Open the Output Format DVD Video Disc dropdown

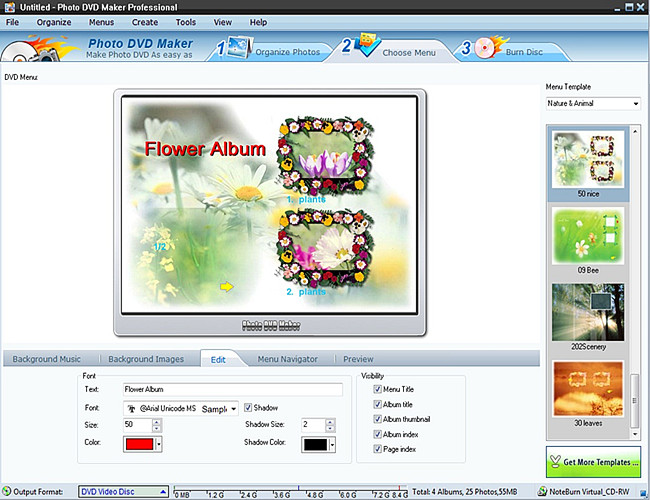pyautogui.click(x=124, y=492)
